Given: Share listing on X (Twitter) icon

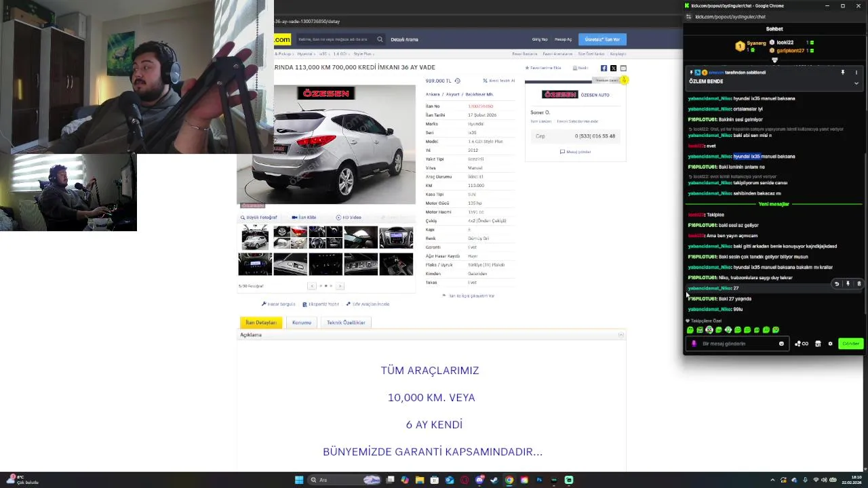Looking at the screenshot, I should click(613, 68).
